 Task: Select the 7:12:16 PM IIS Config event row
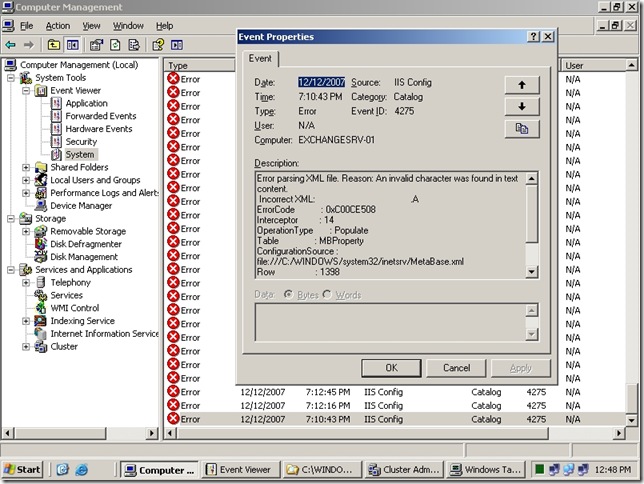(394, 406)
